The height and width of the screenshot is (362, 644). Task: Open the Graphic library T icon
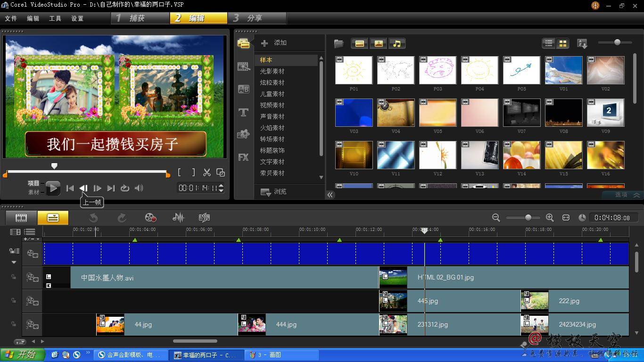pyautogui.click(x=243, y=112)
